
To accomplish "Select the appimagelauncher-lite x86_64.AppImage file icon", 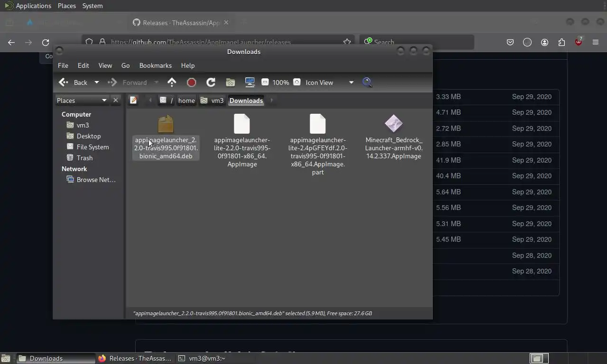I will pyautogui.click(x=242, y=124).
